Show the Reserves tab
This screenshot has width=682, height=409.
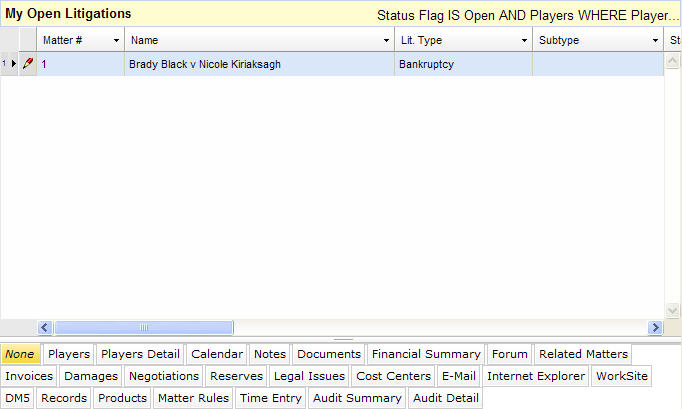click(236, 375)
